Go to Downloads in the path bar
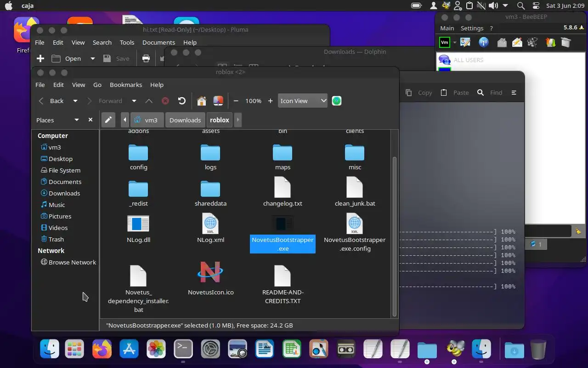This screenshot has width=588, height=368. click(x=185, y=120)
